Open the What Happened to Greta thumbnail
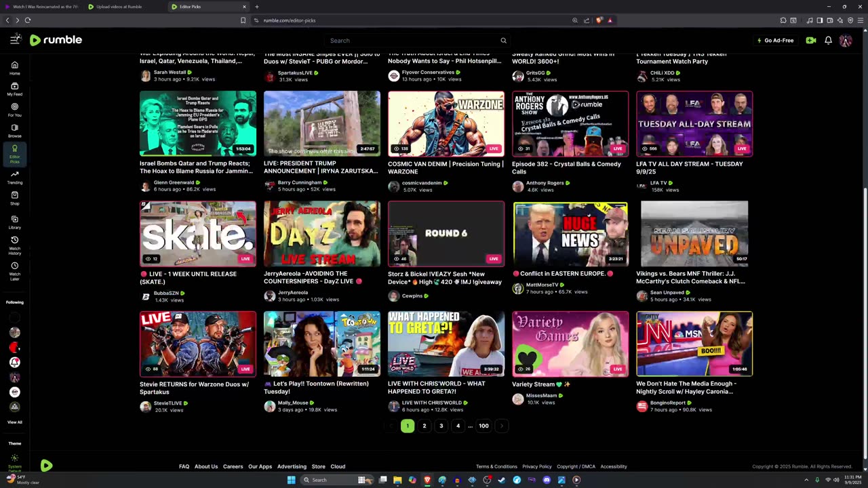868x488 pixels. [446, 344]
